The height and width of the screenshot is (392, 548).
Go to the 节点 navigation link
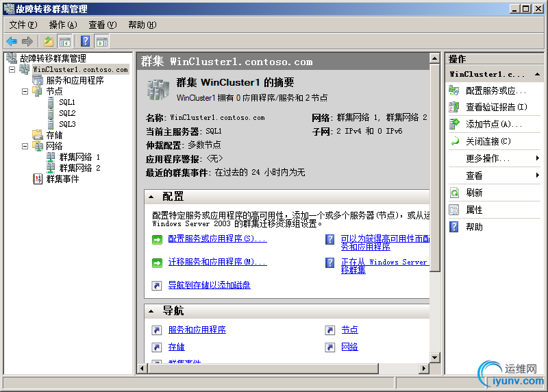[349, 330]
